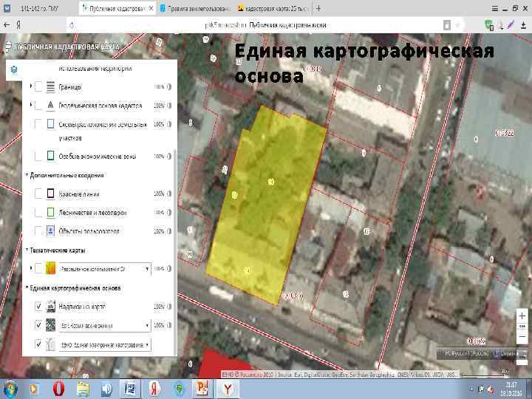532x399 pixels.
Task: Click the green shield protect icon
Action: 488,25
